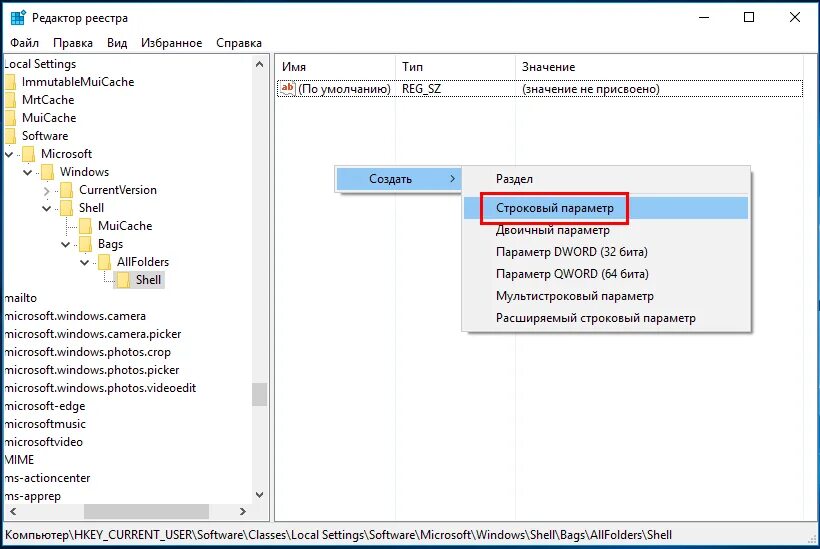Select the MIME key
This screenshot has width=820, height=549.
[19, 460]
